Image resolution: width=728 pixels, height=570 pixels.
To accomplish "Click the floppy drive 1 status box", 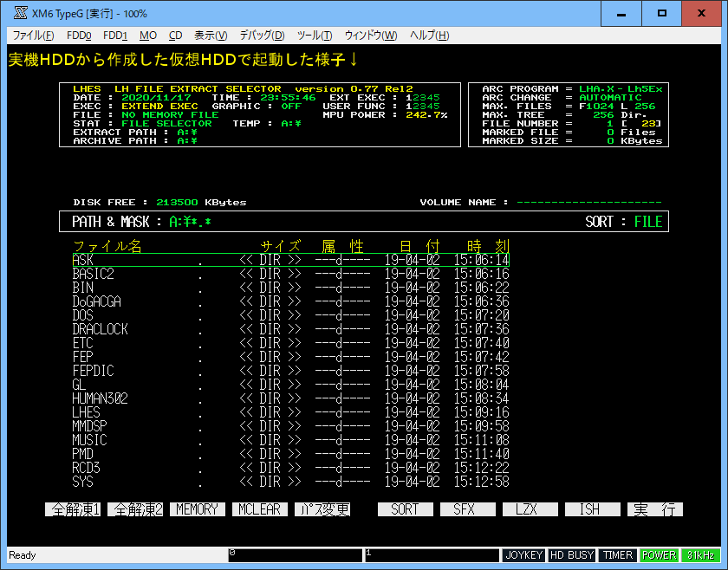I will pyautogui.click(x=432, y=555).
